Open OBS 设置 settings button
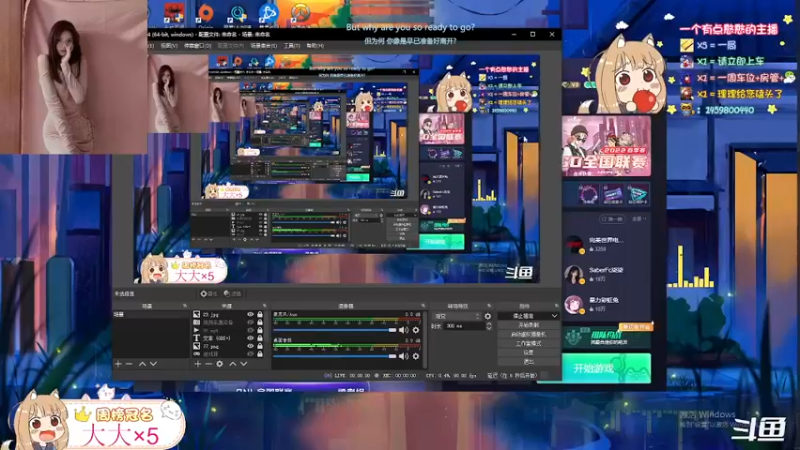800x450 pixels. (528, 353)
